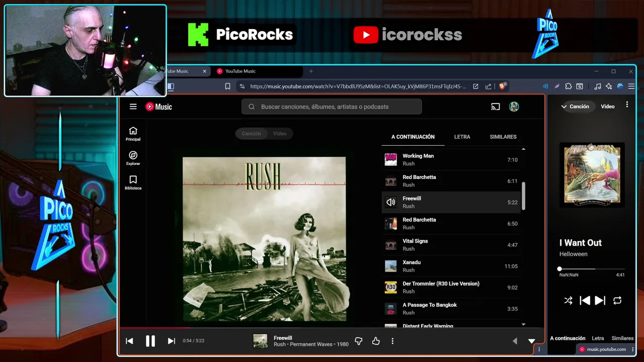Open the account profile avatar

click(514, 107)
